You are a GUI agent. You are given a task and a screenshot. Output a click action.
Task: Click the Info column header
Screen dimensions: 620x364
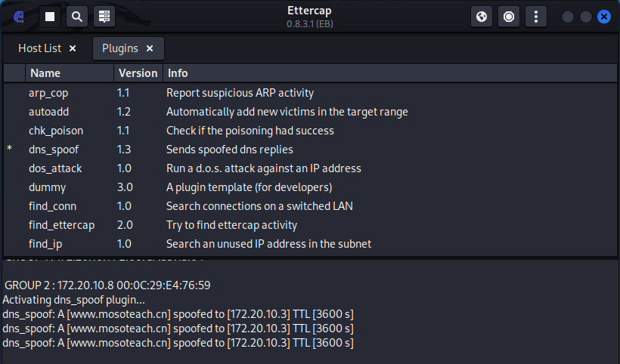178,73
